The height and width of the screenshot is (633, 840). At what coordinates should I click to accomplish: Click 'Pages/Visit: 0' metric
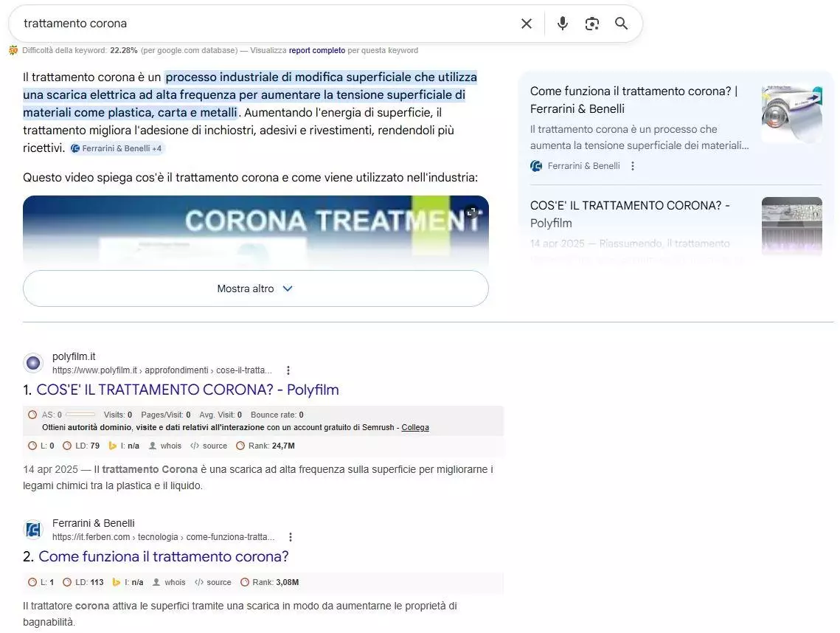(165, 415)
